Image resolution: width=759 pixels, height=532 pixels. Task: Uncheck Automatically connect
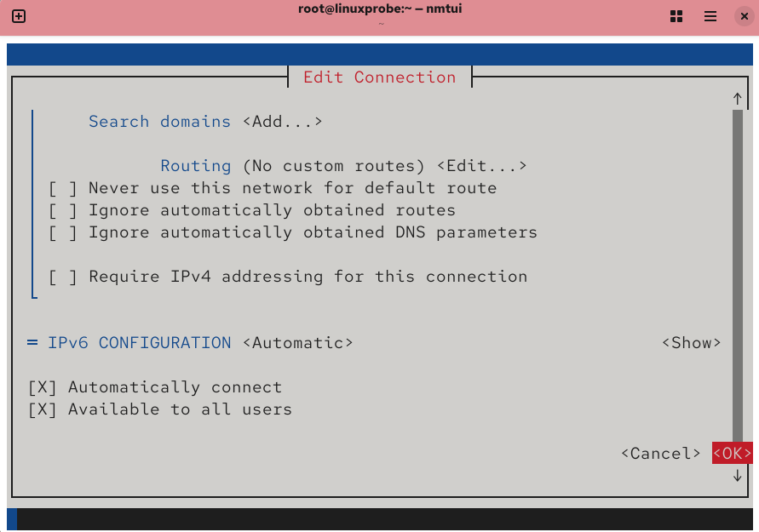click(42, 387)
